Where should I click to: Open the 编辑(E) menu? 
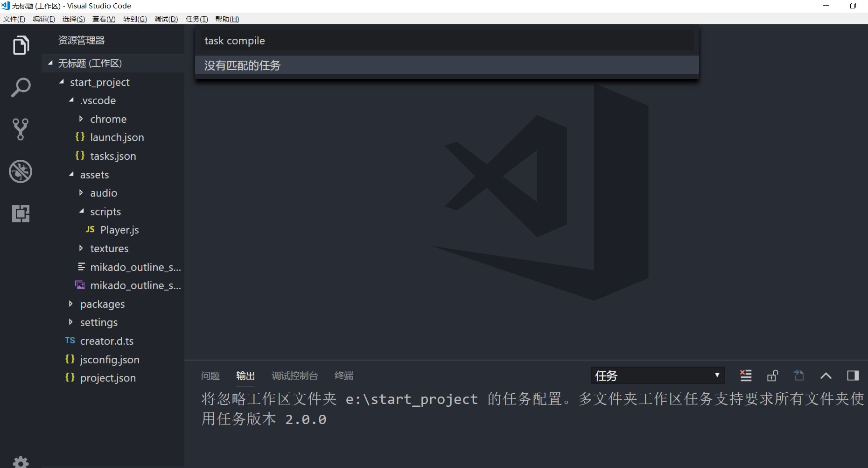(x=44, y=19)
